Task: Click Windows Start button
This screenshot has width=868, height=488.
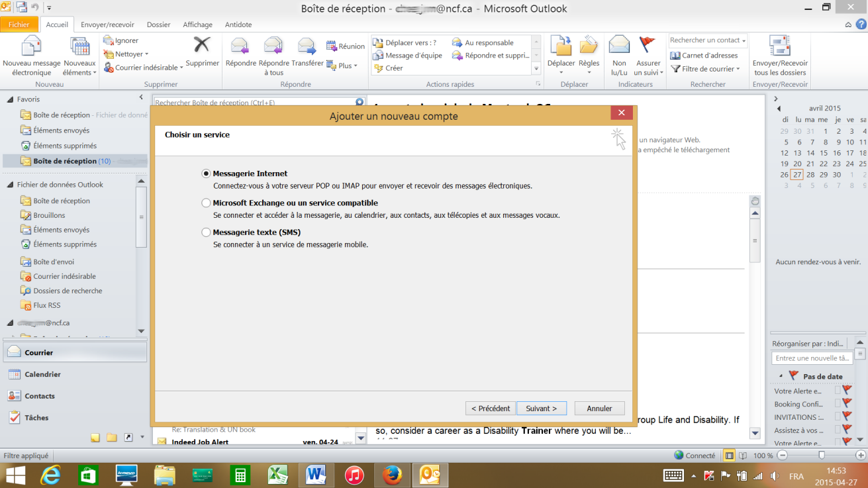Action: (x=16, y=475)
